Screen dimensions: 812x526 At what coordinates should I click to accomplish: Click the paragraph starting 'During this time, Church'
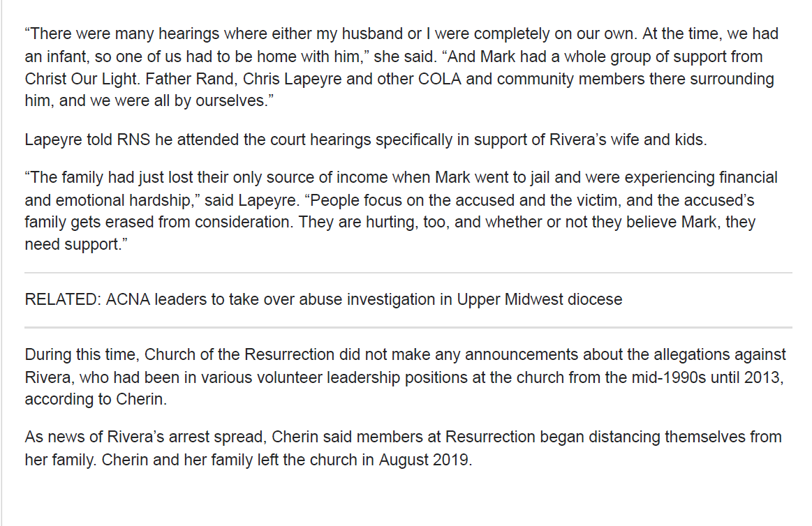(x=405, y=377)
